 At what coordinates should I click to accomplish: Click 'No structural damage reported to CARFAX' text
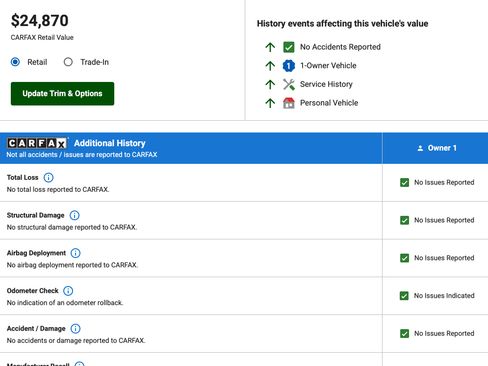click(x=72, y=227)
